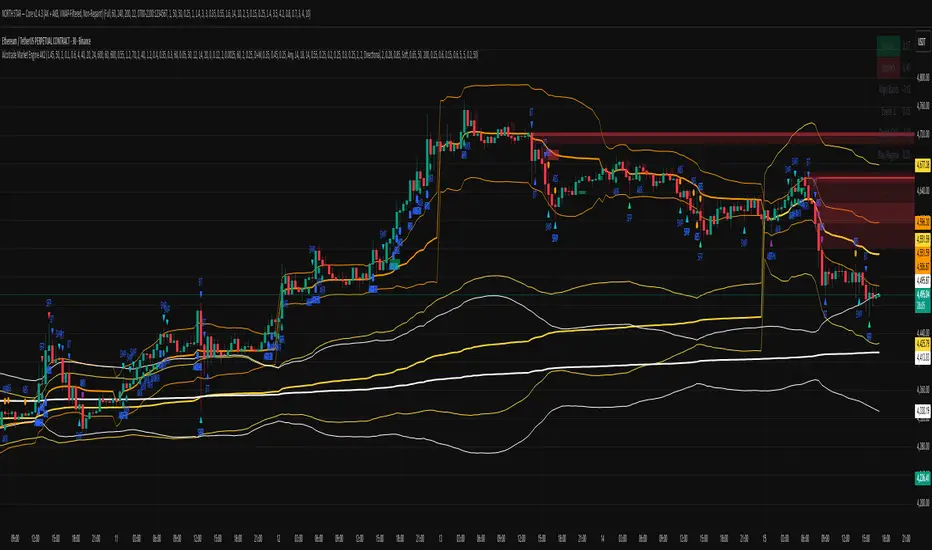Click the 4,617.38 yellow price label
The image size is (932, 550).
click(x=922, y=165)
